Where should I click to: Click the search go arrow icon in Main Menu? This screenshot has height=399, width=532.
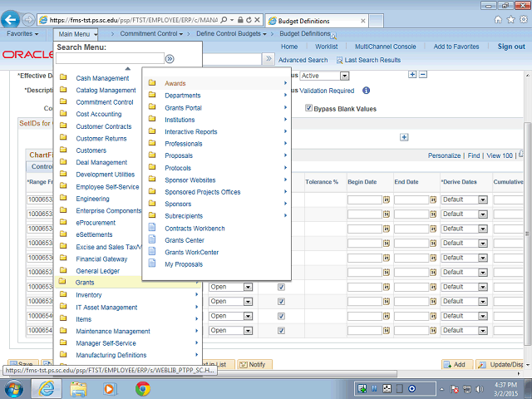[170, 59]
